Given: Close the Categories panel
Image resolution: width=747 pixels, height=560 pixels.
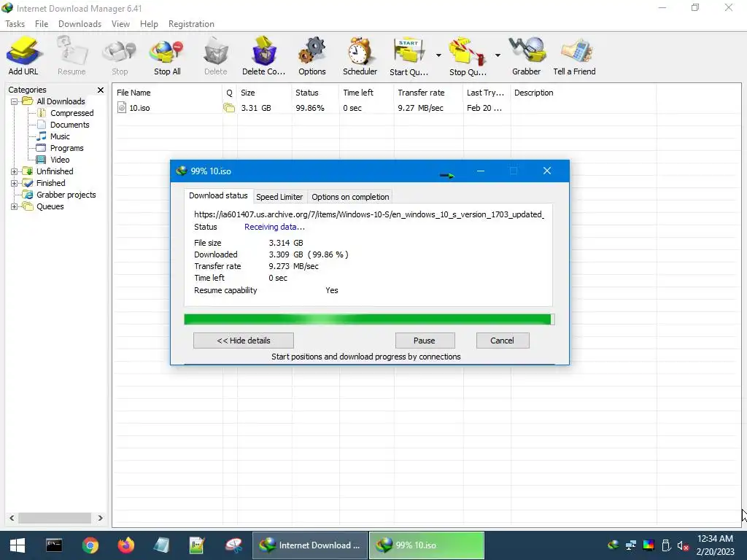Looking at the screenshot, I should (101, 90).
